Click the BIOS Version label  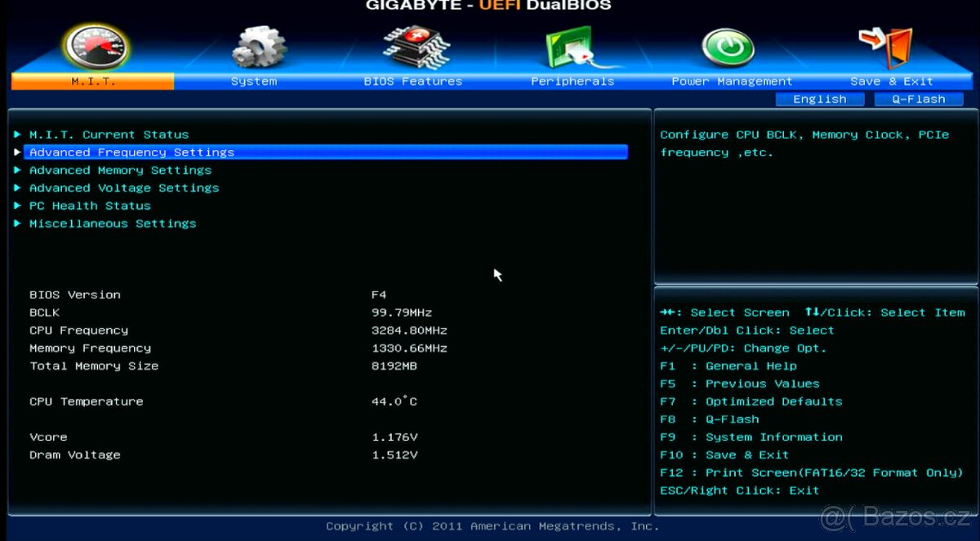click(75, 295)
